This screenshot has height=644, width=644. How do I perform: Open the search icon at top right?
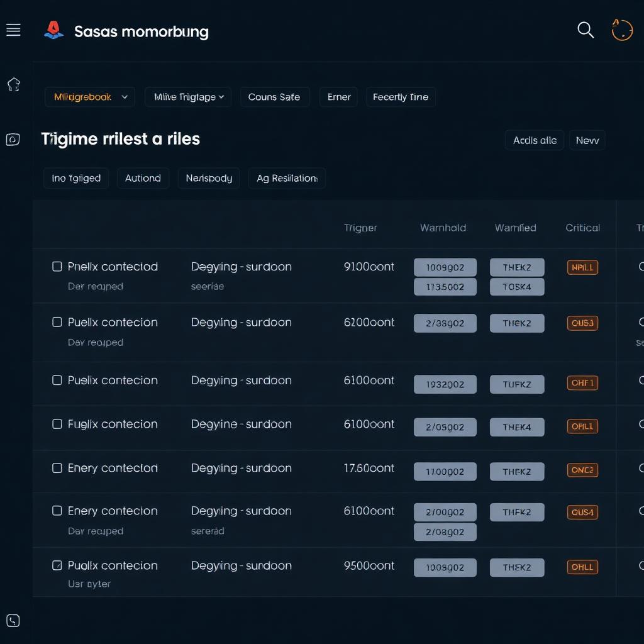(x=586, y=30)
